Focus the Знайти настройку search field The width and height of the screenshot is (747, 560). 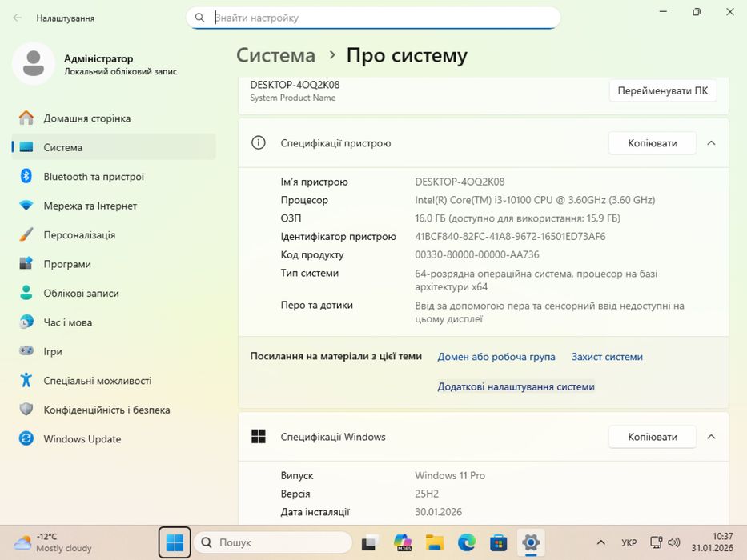point(373,18)
